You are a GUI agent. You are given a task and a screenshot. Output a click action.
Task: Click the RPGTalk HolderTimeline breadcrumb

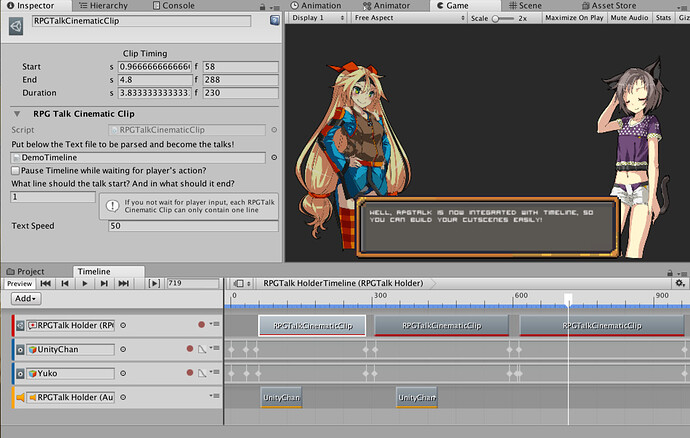click(343, 283)
